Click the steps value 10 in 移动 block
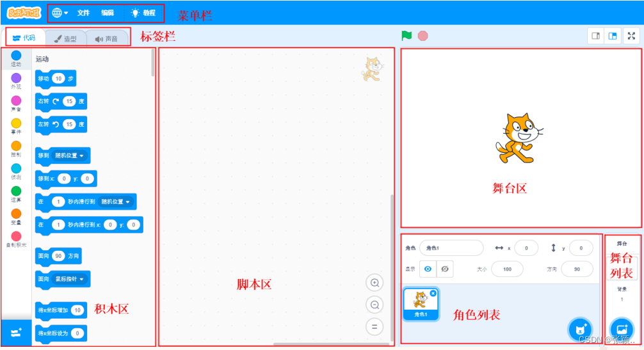Viewport: 644px width, 350px height. point(58,78)
